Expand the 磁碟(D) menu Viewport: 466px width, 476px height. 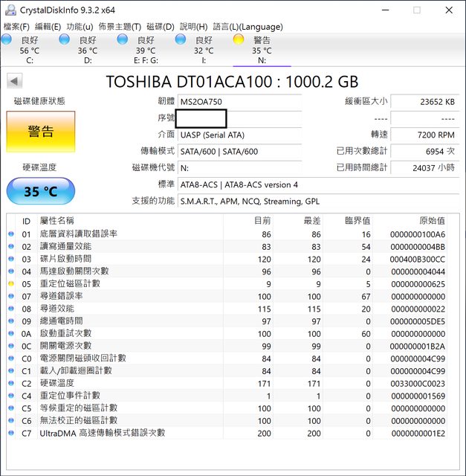(x=161, y=27)
